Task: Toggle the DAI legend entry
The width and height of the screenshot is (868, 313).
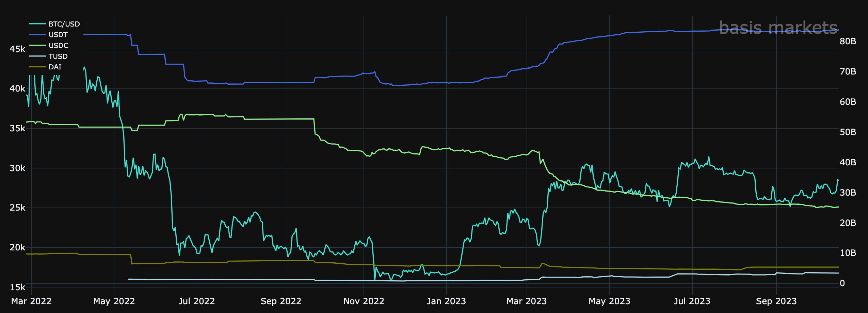Action: point(45,67)
